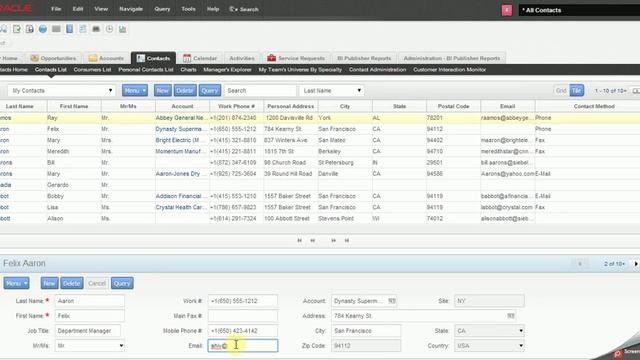Go to first record set in list pager

pyautogui.click(x=300, y=240)
